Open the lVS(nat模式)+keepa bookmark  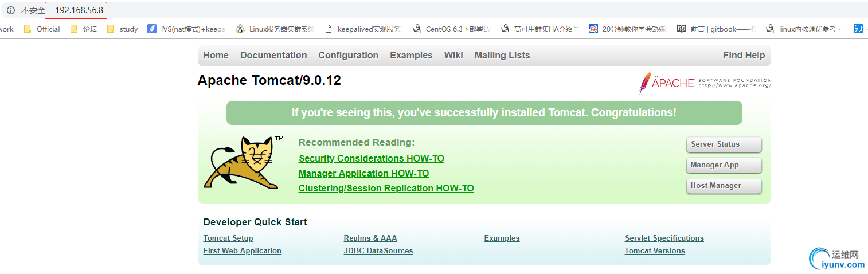pos(186,29)
